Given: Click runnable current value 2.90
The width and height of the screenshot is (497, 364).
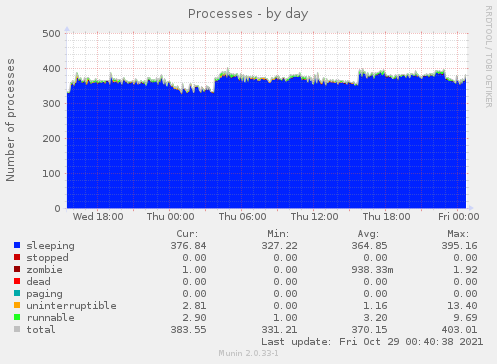Looking at the screenshot, I should (x=194, y=318).
